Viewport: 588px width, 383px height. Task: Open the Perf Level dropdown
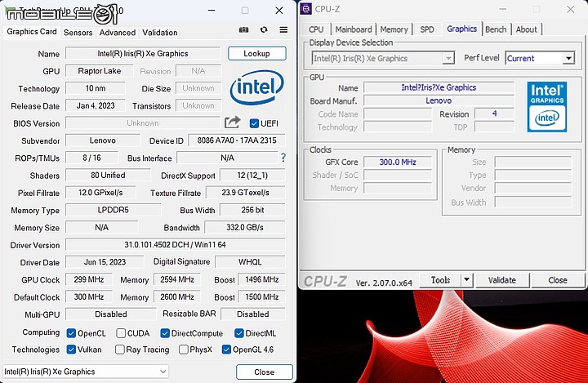tap(540, 58)
